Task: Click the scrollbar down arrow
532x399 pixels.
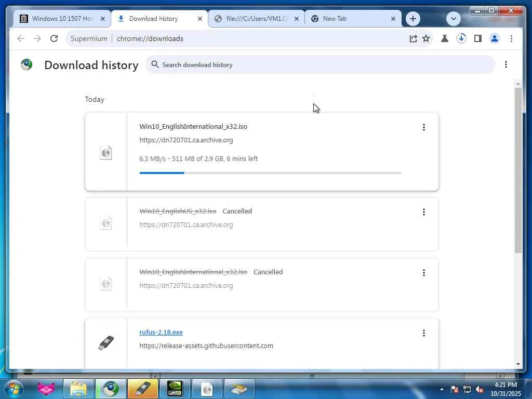Action: click(518, 364)
